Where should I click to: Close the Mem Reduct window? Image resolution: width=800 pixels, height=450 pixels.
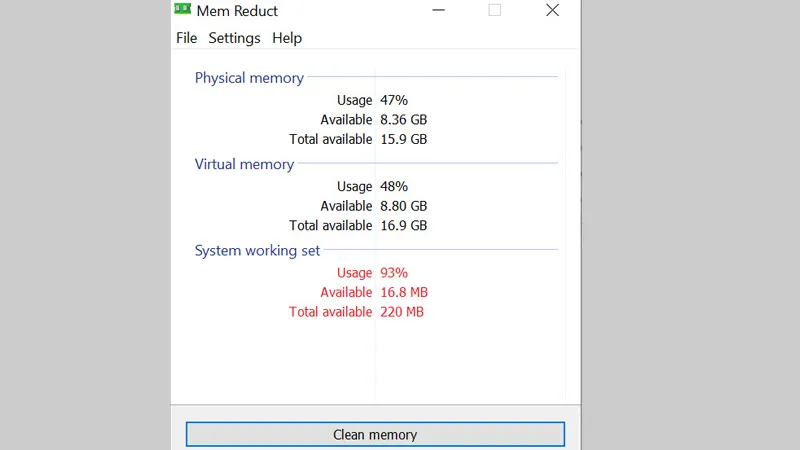553,10
